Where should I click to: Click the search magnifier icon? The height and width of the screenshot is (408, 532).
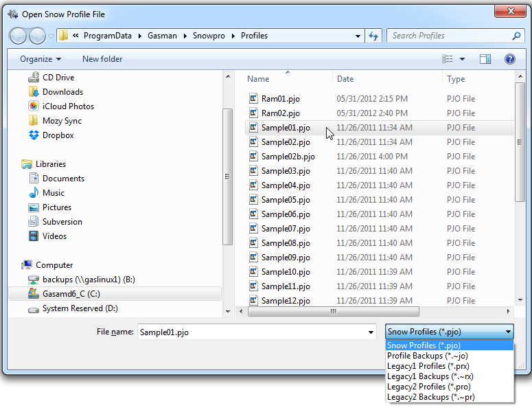(x=516, y=36)
